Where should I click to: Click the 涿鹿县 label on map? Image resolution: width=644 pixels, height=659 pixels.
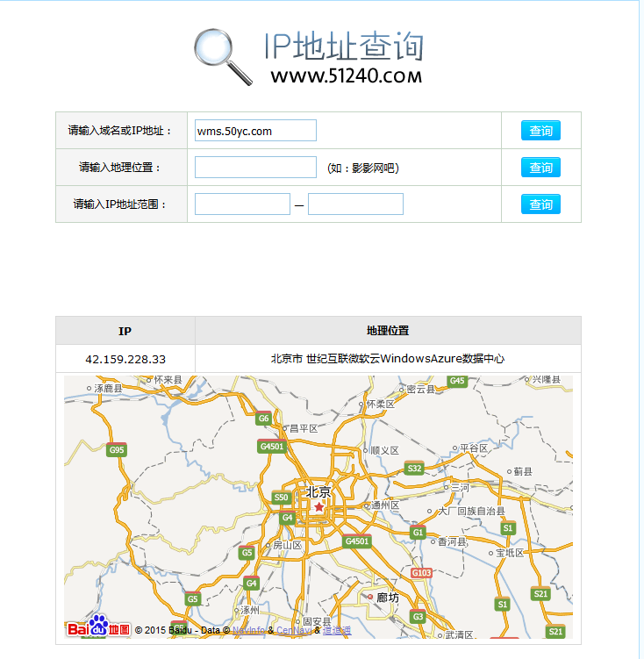point(109,389)
